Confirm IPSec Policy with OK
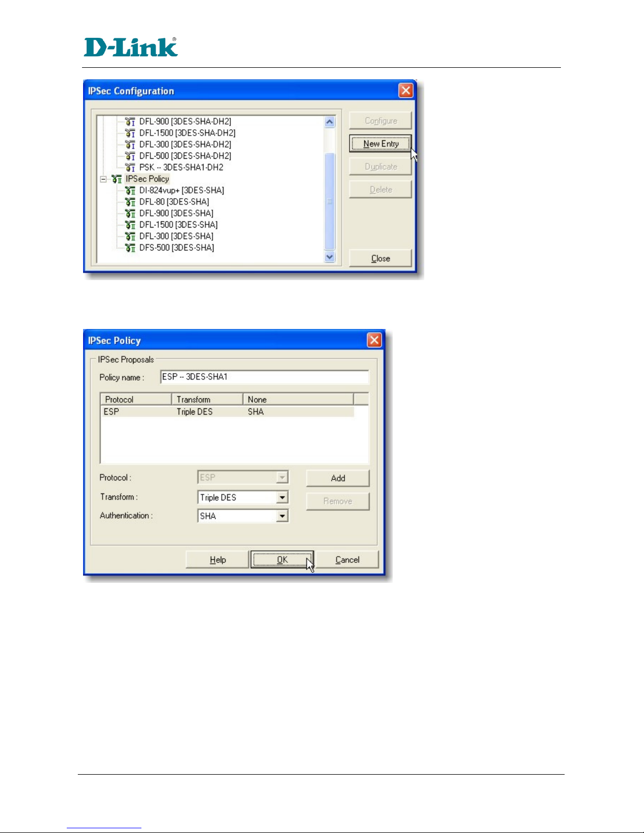Viewport: 644px width, 833px height. [x=282, y=560]
